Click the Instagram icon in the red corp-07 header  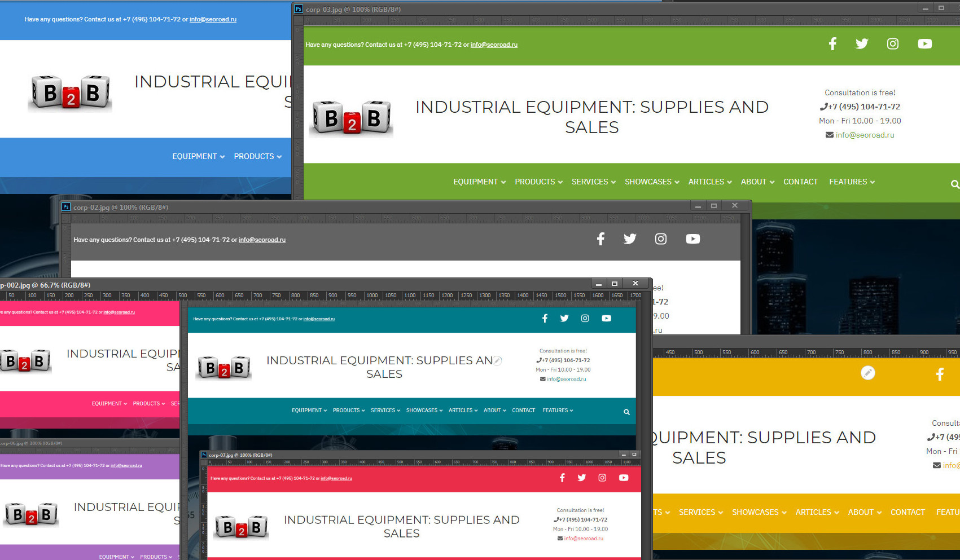tap(602, 478)
